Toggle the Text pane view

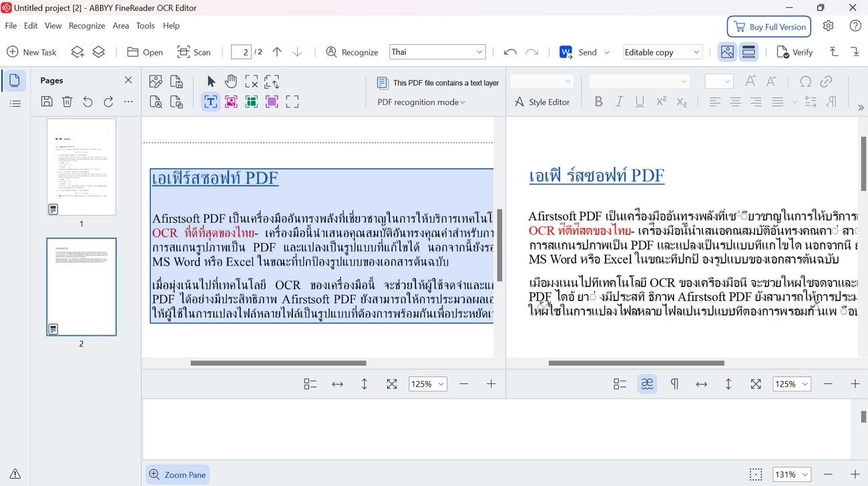coord(748,52)
